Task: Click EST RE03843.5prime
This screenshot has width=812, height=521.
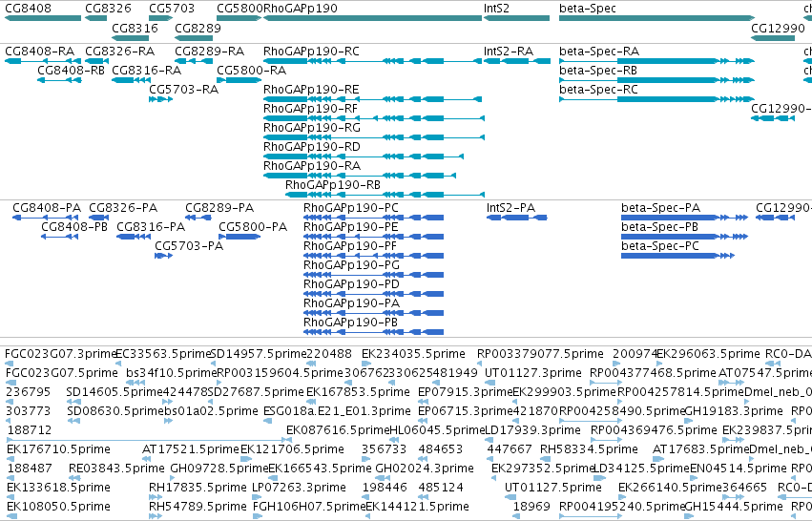Action: [74, 478]
